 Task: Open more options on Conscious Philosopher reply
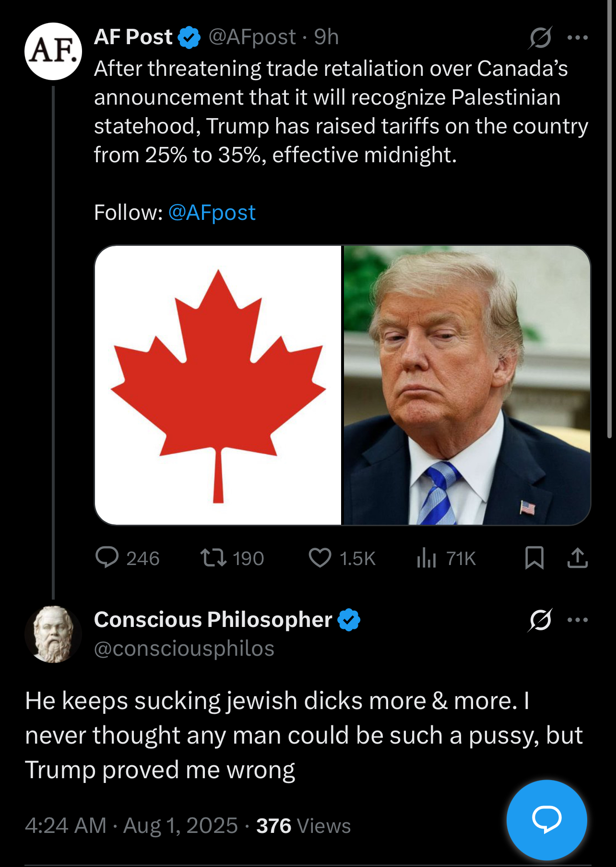click(577, 620)
